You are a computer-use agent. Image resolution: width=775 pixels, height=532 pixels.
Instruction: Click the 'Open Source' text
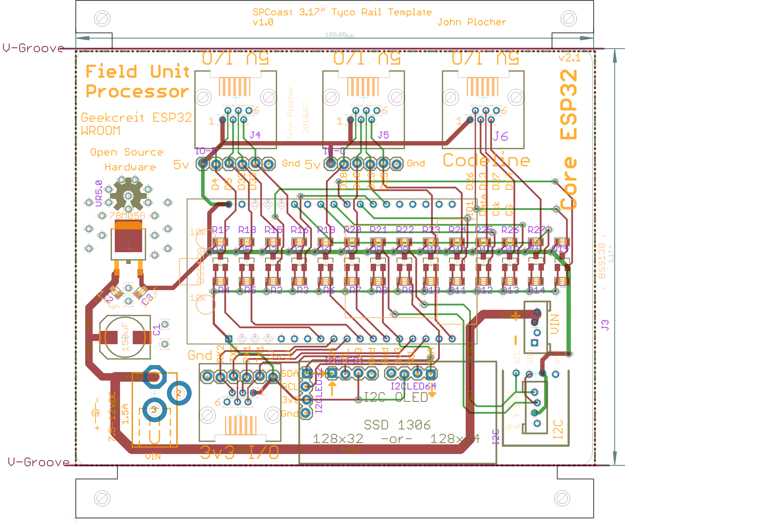127,152
